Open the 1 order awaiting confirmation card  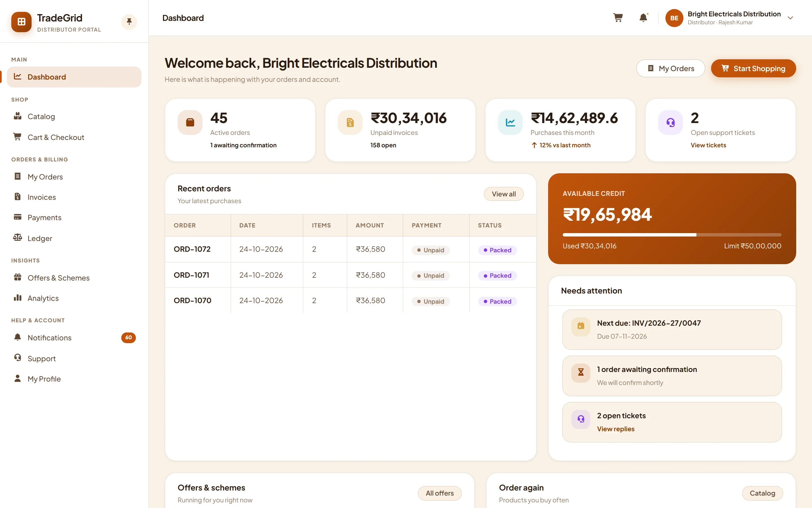(x=672, y=376)
